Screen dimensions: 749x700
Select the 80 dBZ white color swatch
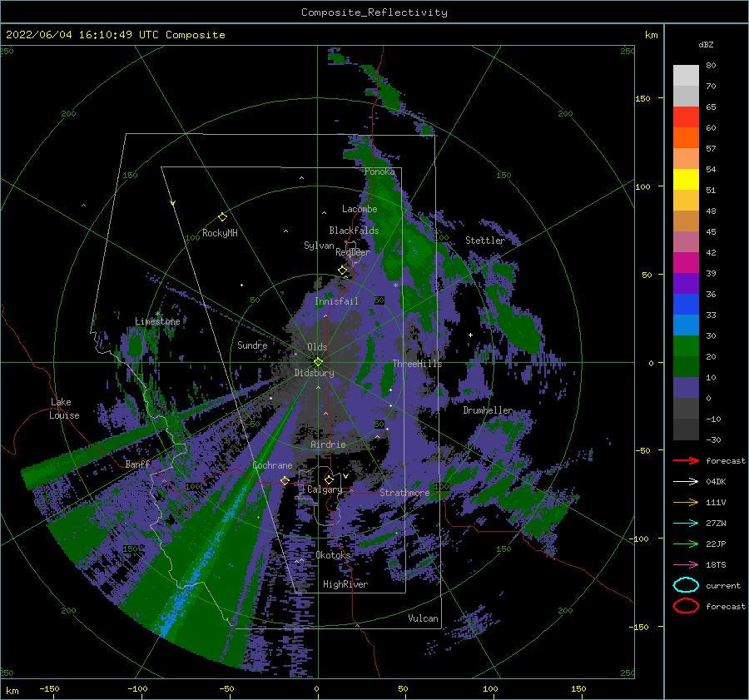tap(686, 75)
